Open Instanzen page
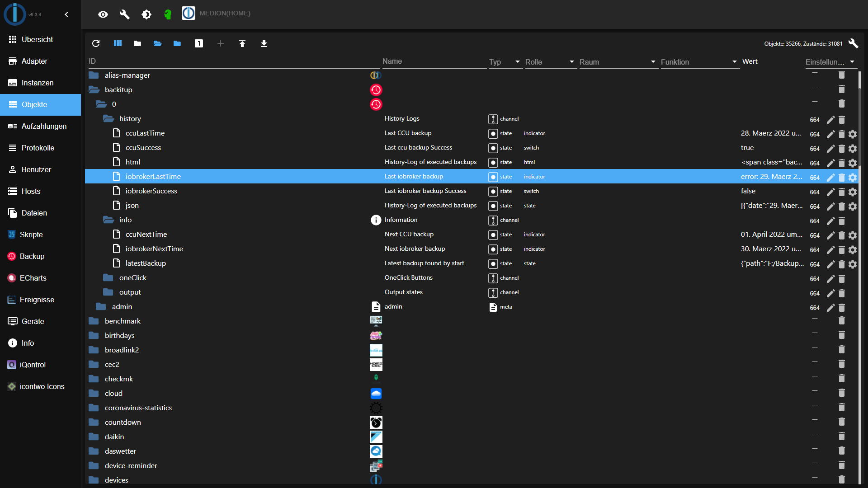This screenshot has height=488, width=868. pos(41,83)
